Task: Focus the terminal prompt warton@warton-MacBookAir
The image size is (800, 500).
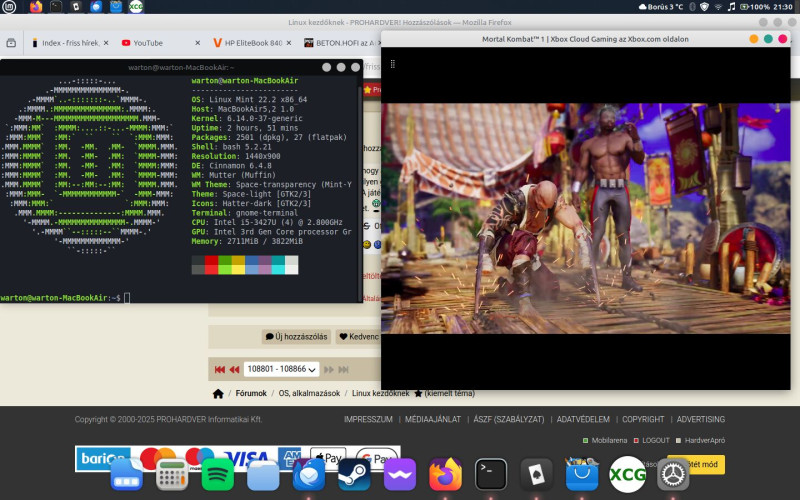Action: [x=61, y=297]
